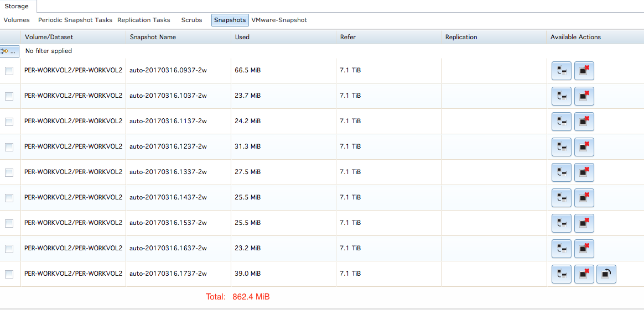Open the VMware-Snapshot tab
Screen dimensions: 644x310
pos(279,20)
